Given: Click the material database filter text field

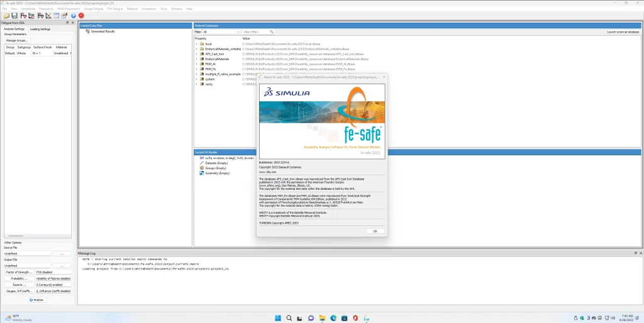Looking at the screenshot, I should (x=258, y=31).
